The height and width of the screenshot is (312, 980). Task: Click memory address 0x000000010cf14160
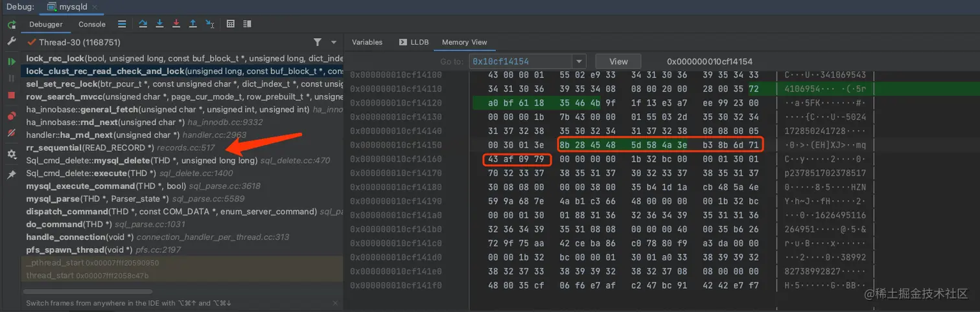pos(395,159)
